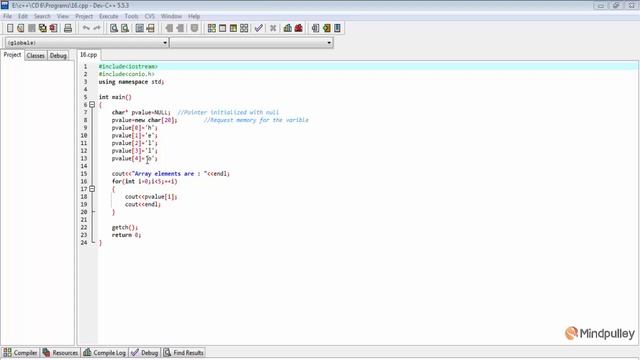The width and height of the screenshot is (640, 360).
Task: Click 'using namespace std;' code line
Action: click(131, 82)
